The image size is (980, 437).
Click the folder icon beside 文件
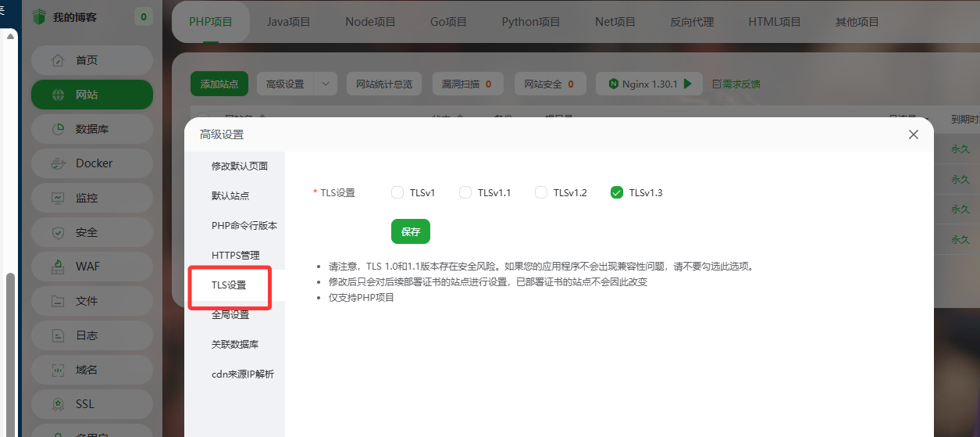click(58, 301)
